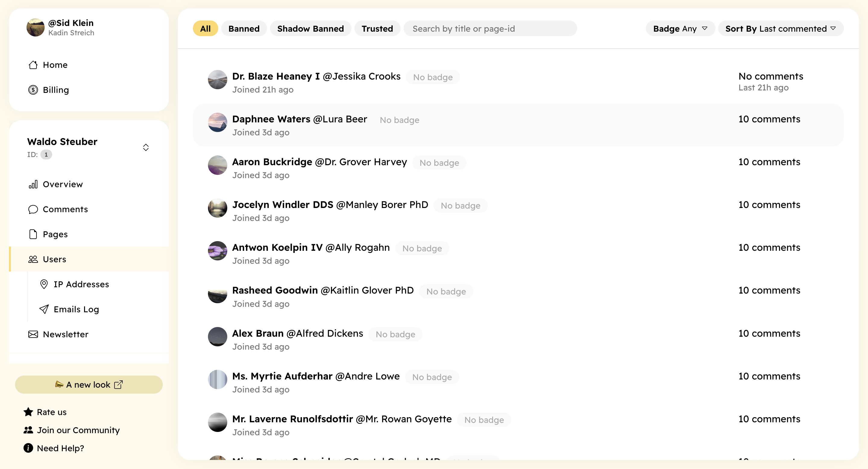Screen dimensions: 868x469
Task: Change Sort By Last commented option
Action: (x=780, y=28)
